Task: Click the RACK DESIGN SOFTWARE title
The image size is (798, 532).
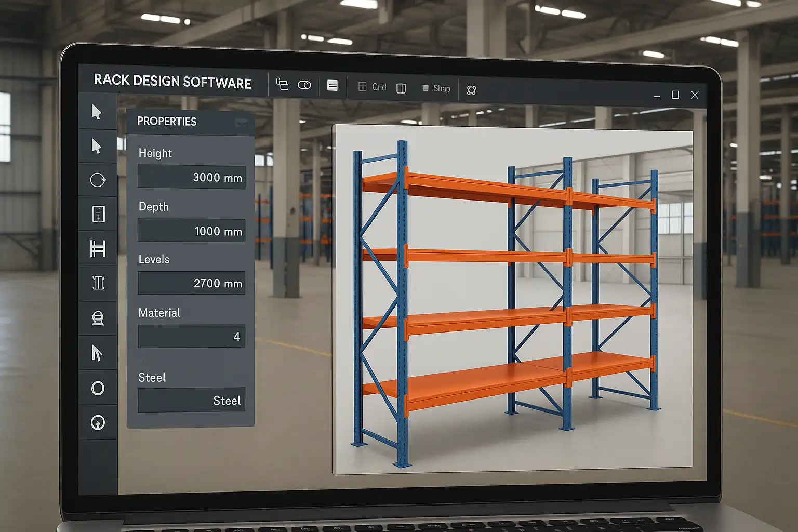Action: pos(172,82)
